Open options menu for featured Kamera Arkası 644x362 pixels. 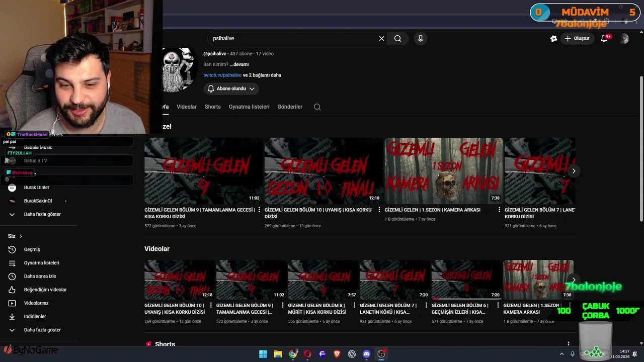pyautogui.click(x=499, y=210)
